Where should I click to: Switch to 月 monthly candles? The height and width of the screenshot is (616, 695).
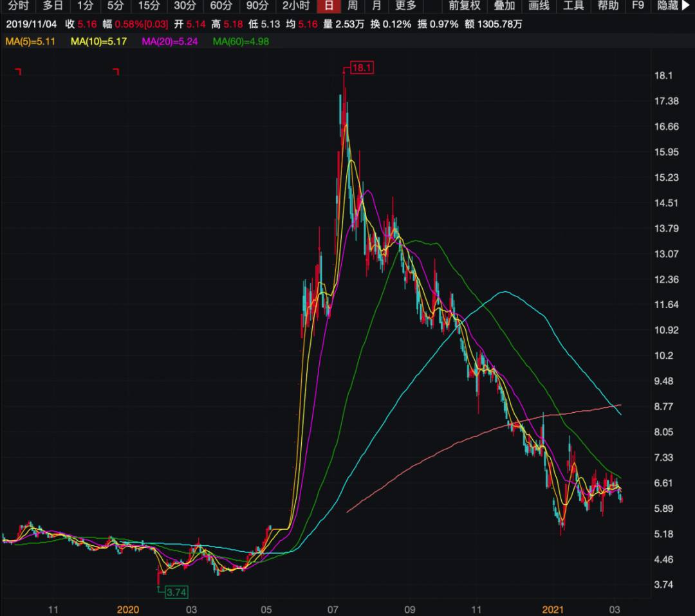pos(376,6)
